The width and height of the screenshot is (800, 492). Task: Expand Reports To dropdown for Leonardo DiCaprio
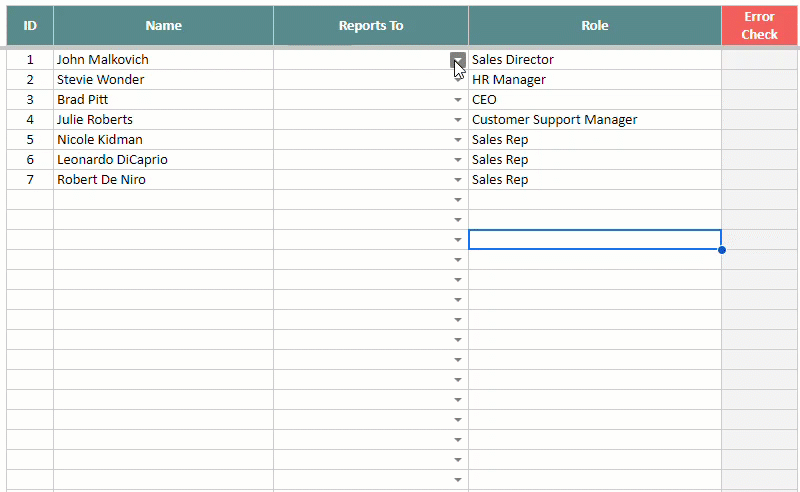(458, 160)
